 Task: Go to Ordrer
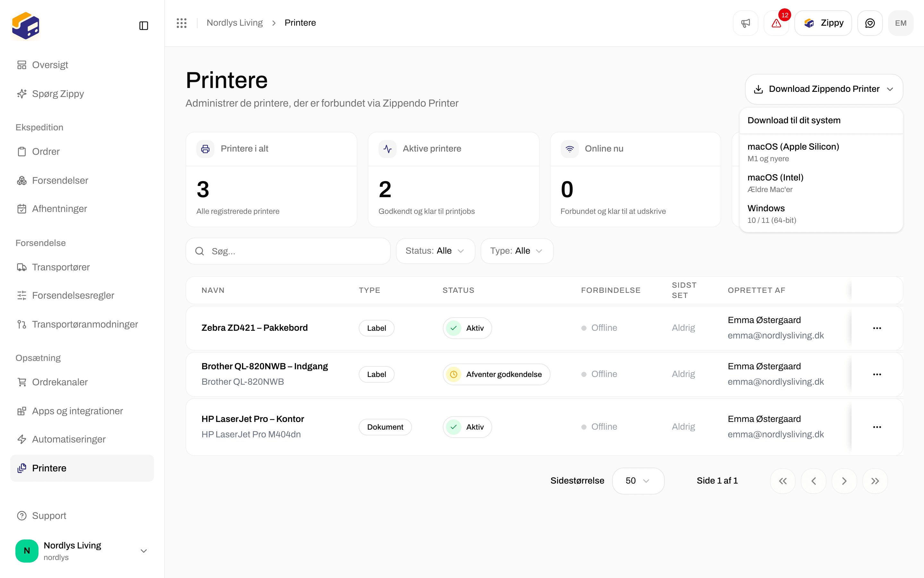[82, 152]
